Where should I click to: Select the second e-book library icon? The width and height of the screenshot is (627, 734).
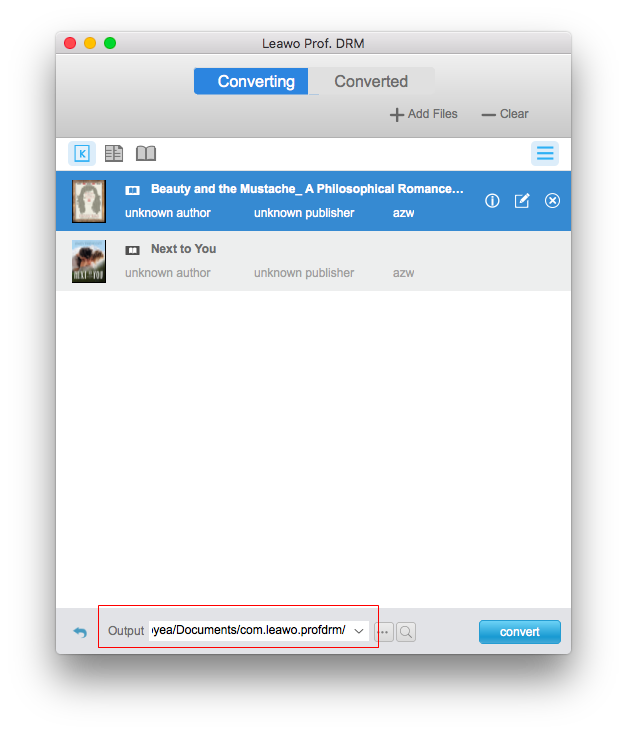click(x=114, y=153)
